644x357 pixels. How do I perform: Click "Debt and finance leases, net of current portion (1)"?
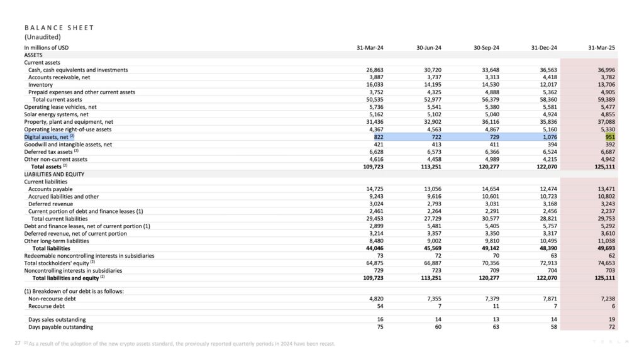click(87, 226)
